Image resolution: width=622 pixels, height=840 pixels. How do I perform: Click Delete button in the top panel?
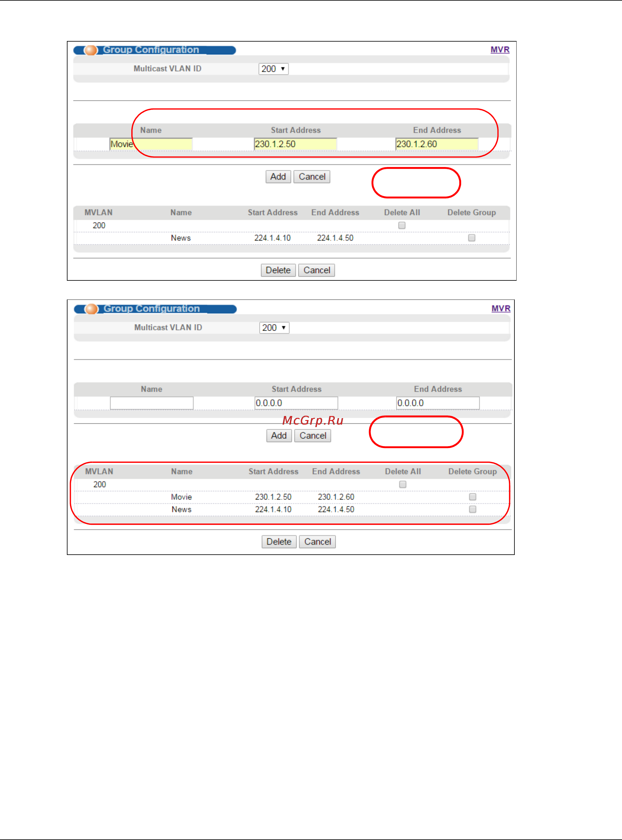pos(278,270)
